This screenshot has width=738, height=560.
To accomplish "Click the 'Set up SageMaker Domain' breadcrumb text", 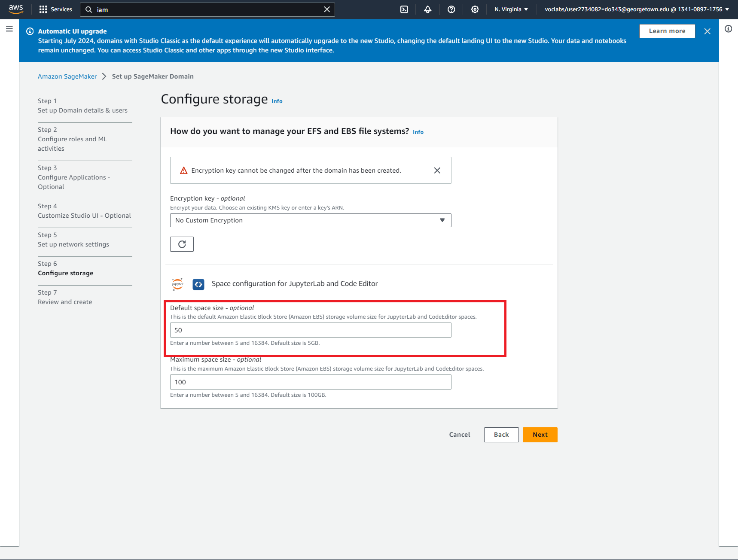I will tap(152, 76).
